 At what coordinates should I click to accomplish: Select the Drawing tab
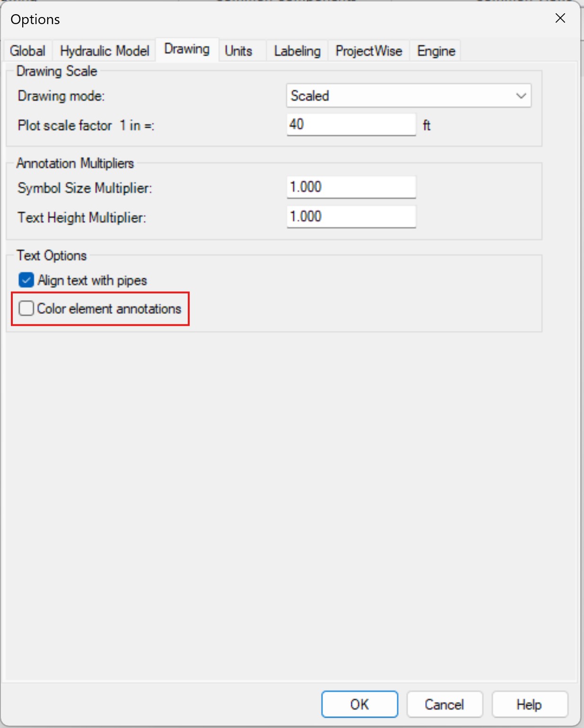click(187, 49)
